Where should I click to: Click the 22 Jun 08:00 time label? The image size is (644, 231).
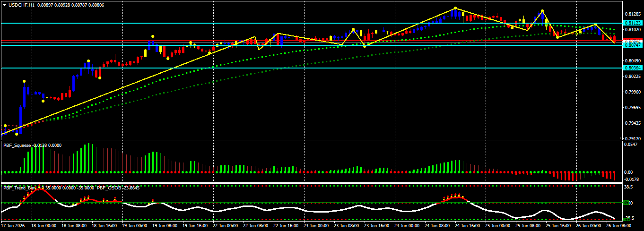(257, 227)
